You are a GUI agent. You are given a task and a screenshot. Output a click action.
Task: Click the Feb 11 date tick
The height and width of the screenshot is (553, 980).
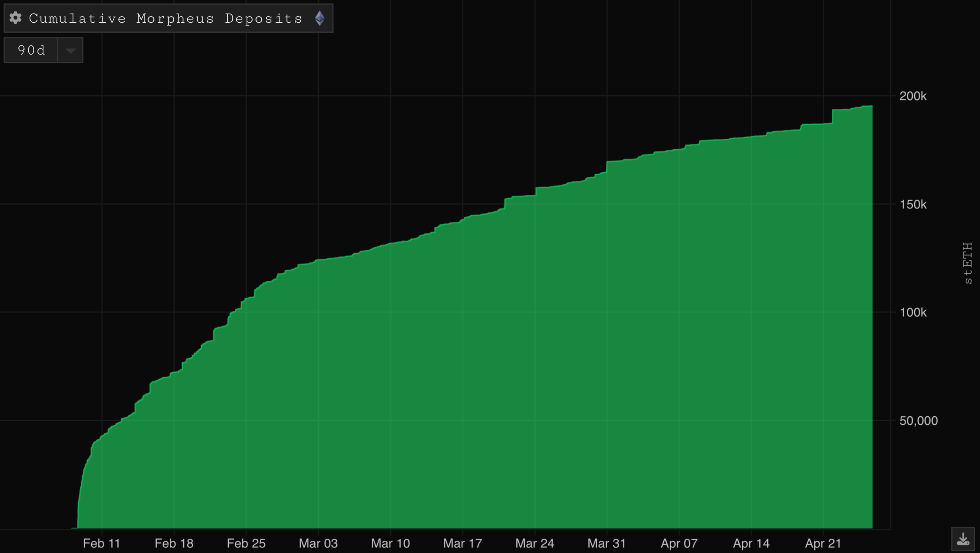102,543
